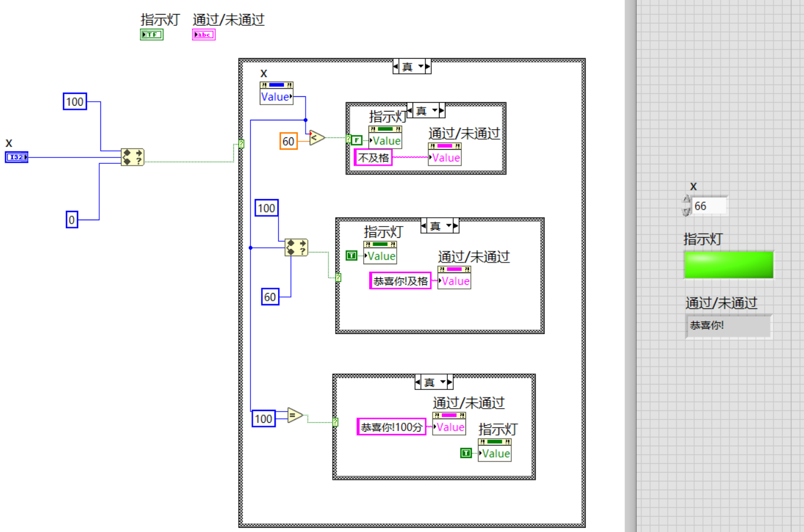Image resolution: width=804 pixels, height=532 pixels.
Task: Select the x I32 numeric control terminal
Action: [x=16, y=157]
